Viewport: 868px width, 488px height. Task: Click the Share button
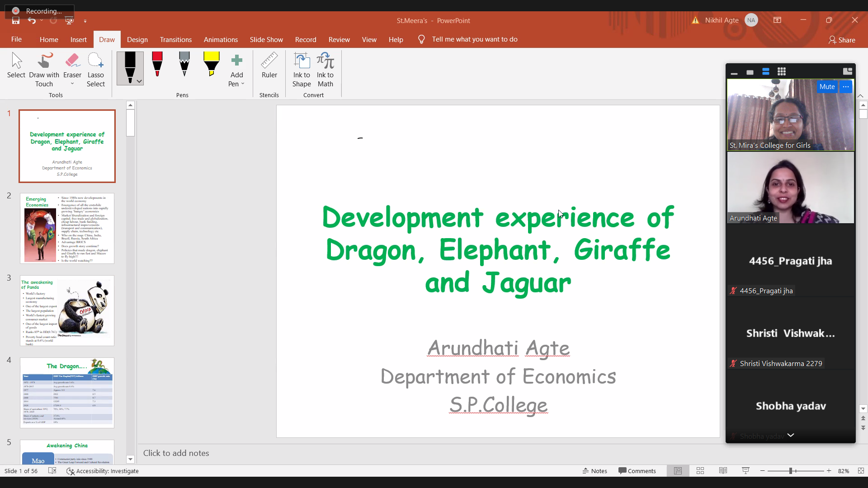842,40
